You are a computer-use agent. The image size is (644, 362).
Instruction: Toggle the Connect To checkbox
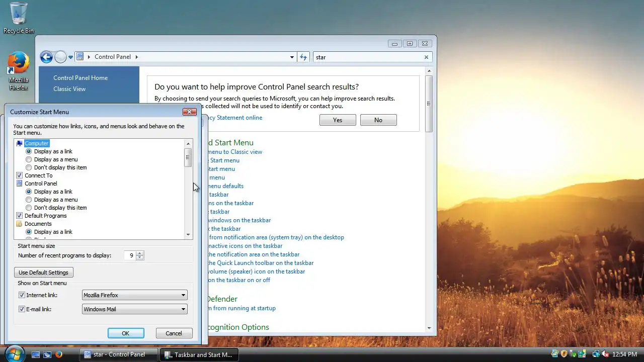(x=20, y=175)
